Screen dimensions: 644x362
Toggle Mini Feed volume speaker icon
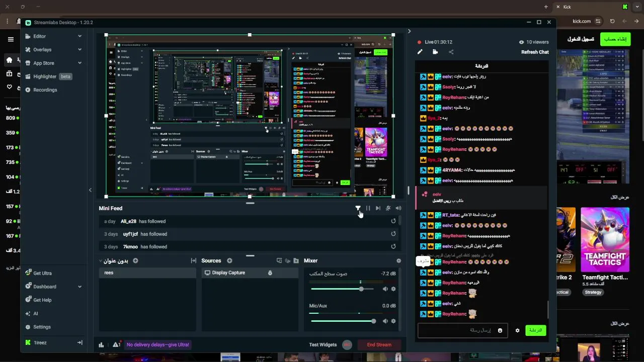click(x=398, y=208)
